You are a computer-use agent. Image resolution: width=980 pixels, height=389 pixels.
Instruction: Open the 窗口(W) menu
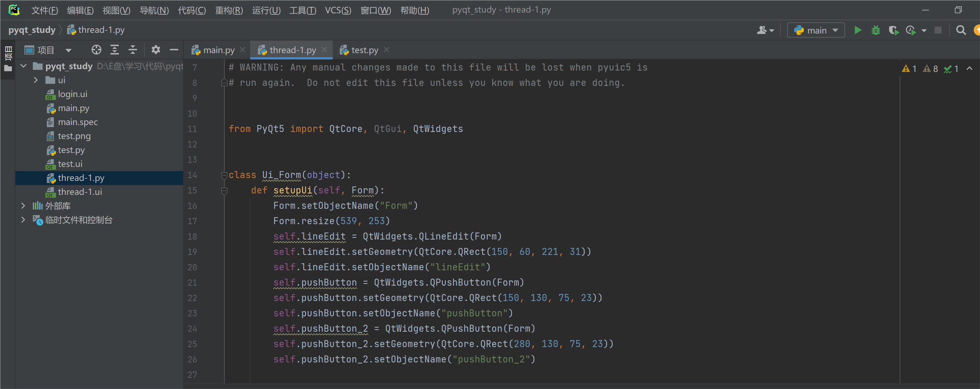375,10
